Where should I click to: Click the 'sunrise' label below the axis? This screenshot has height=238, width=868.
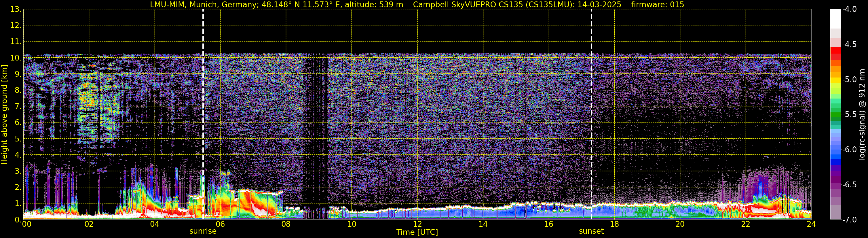coord(203,231)
